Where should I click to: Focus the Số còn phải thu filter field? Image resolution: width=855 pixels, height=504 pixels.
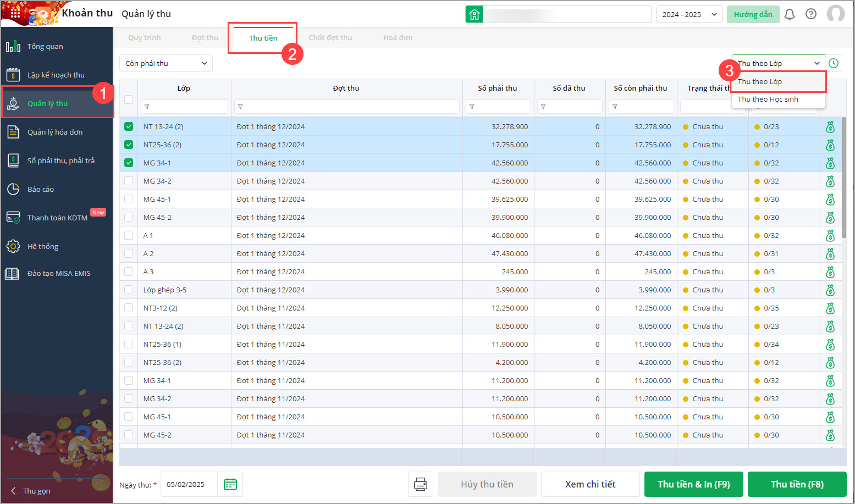pos(641,107)
